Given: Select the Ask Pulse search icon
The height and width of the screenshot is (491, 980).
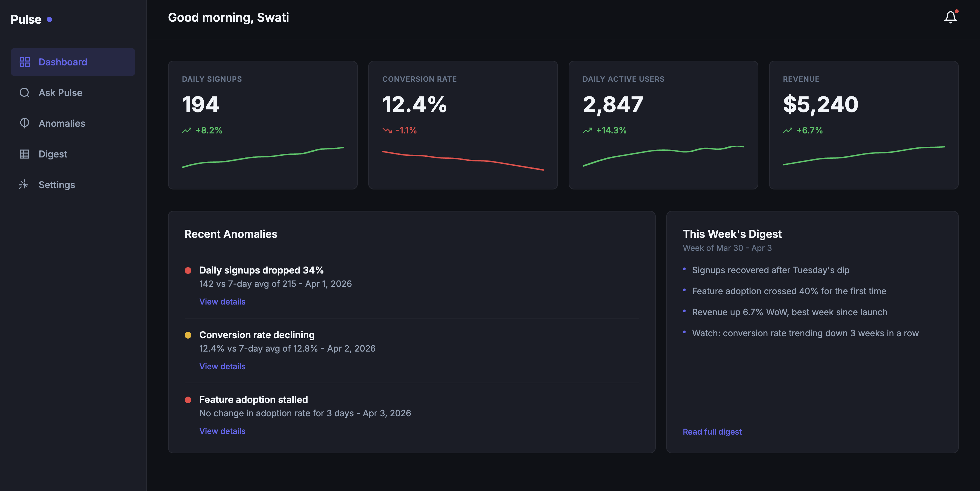Looking at the screenshot, I should pos(24,92).
